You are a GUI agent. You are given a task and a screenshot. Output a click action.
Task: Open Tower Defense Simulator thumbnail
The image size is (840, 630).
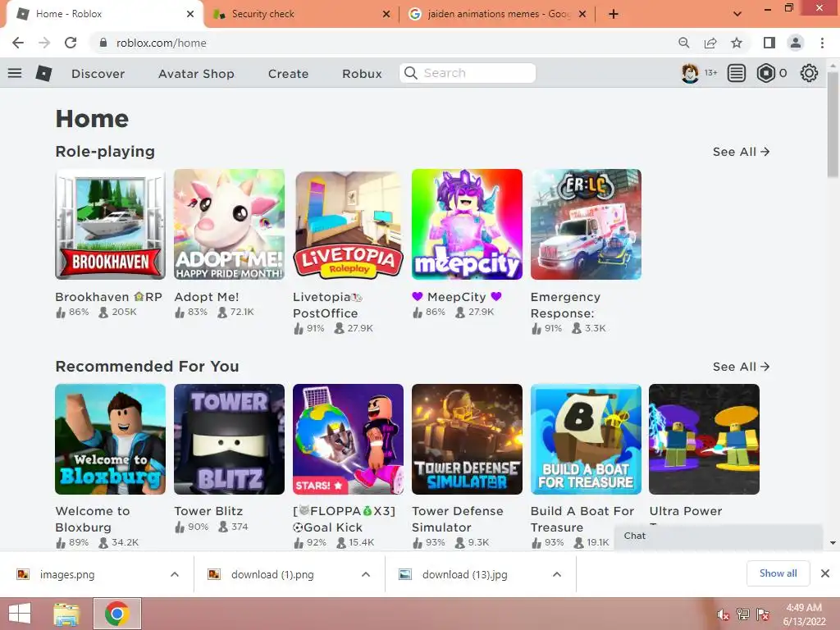pos(467,440)
